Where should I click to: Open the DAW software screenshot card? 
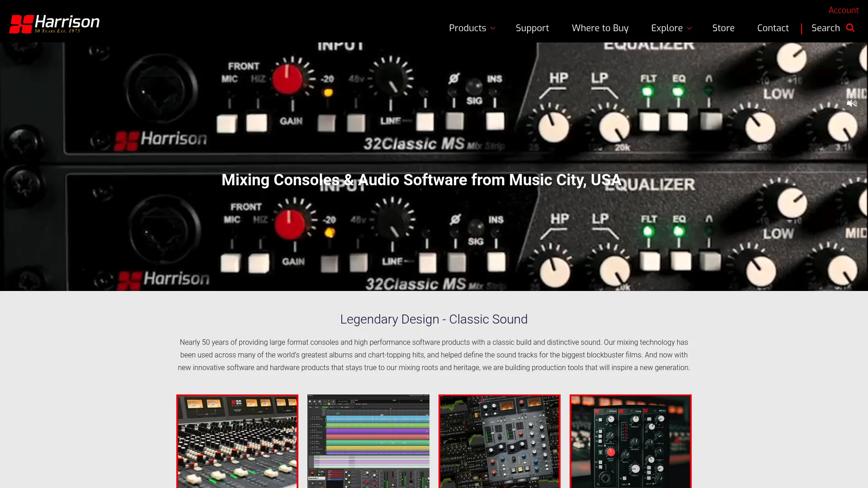click(x=368, y=441)
